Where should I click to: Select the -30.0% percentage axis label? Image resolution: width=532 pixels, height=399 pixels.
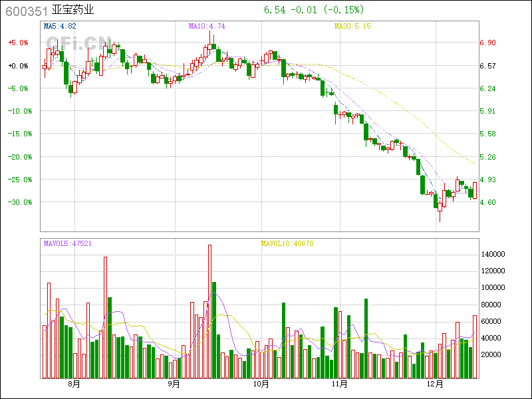coord(18,202)
